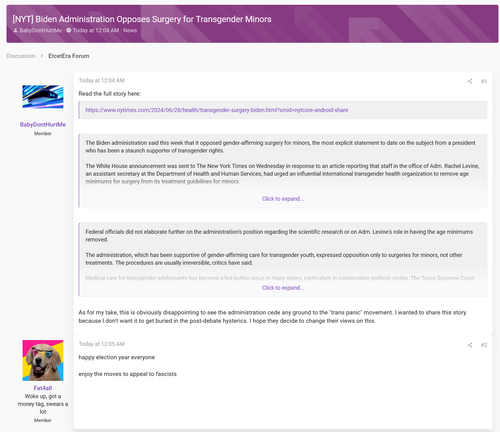Viewport: 500px width, 432px height.
Task: Go to Discussion breadcrumb
Action: tap(21, 56)
